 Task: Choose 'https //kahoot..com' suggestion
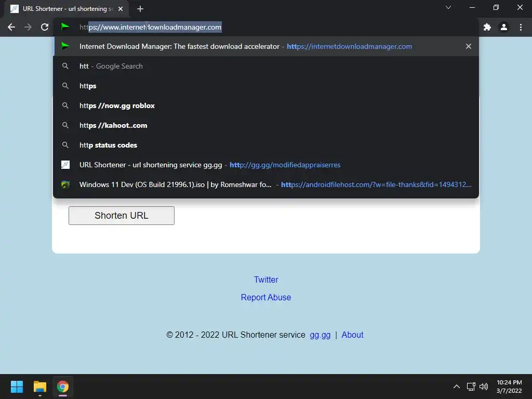point(266,125)
